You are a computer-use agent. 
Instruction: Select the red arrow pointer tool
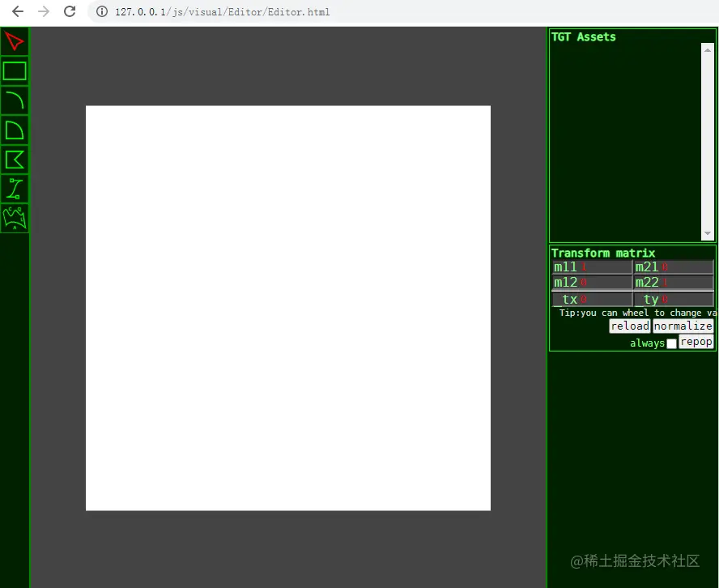click(15, 42)
